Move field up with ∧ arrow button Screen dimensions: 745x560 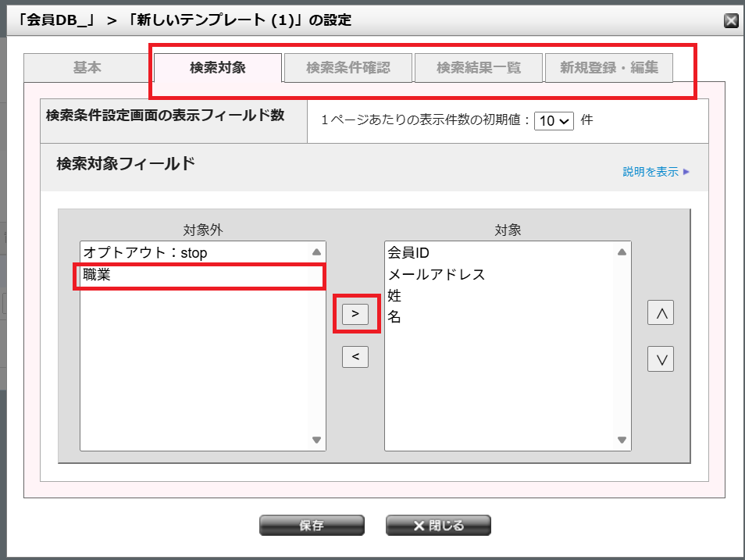[661, 312]
